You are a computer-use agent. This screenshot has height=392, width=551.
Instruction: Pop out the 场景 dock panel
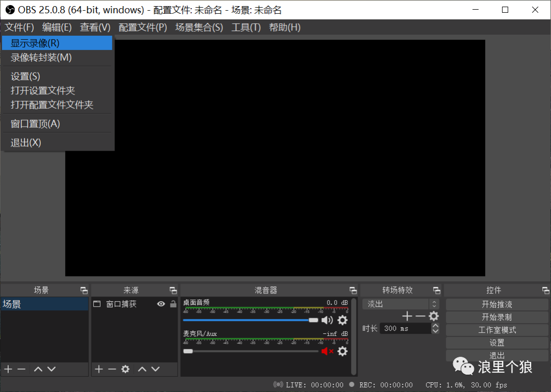click(x=84, y=290)
